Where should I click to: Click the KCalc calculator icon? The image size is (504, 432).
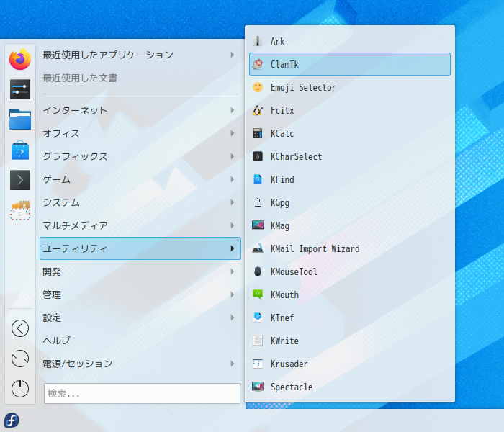[258, 133]
